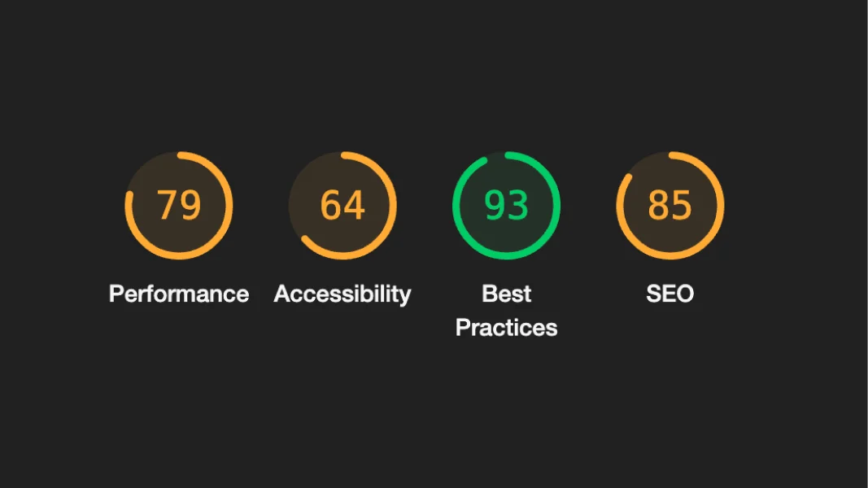Open the SEO label link
The height and width of the screenshot is (488, 868).
click(x=670, y=294)
